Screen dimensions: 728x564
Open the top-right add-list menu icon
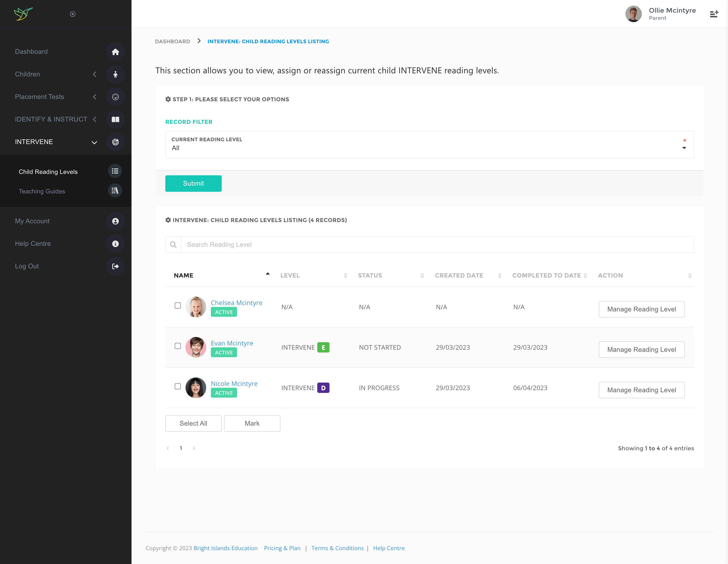click(714, 14)
